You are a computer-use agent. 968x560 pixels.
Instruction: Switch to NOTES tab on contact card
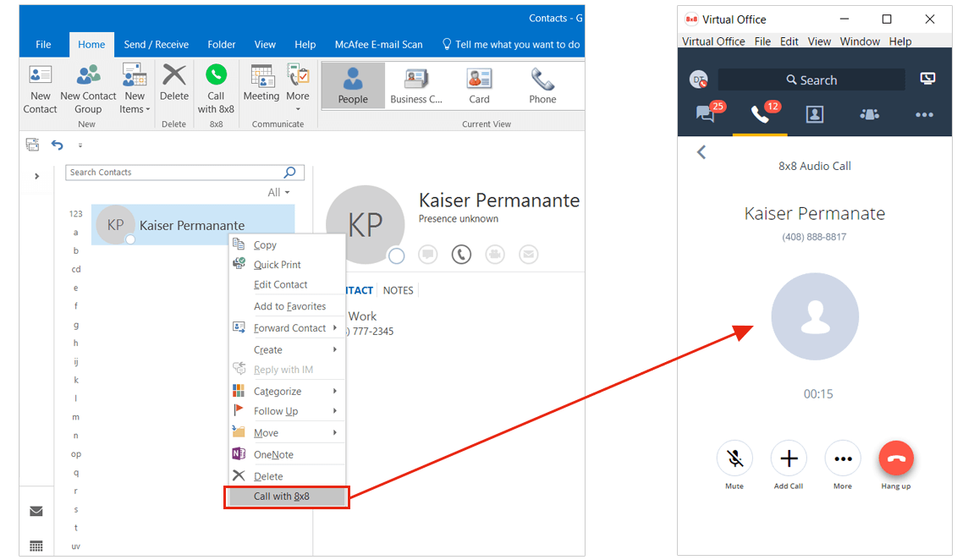coord(399,290)
